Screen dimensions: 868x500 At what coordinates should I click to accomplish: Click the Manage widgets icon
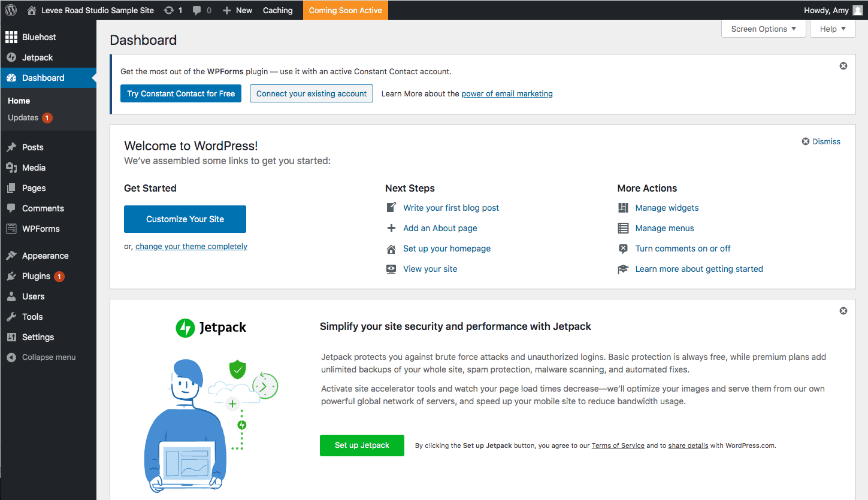(623, 208)
